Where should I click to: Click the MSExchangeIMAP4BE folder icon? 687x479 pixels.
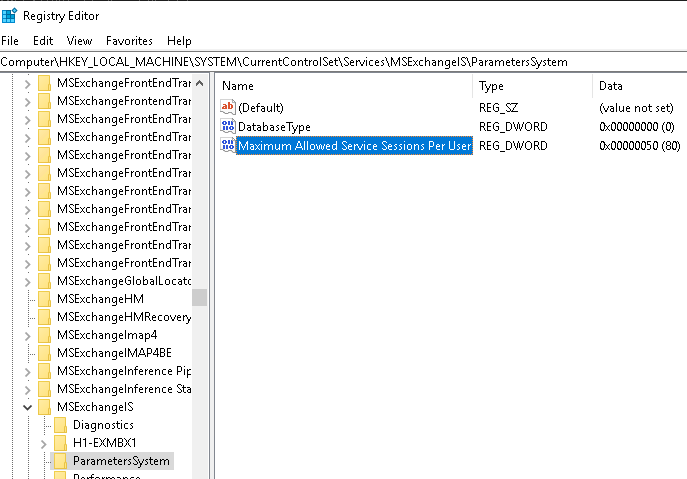[x=45, y=353]
